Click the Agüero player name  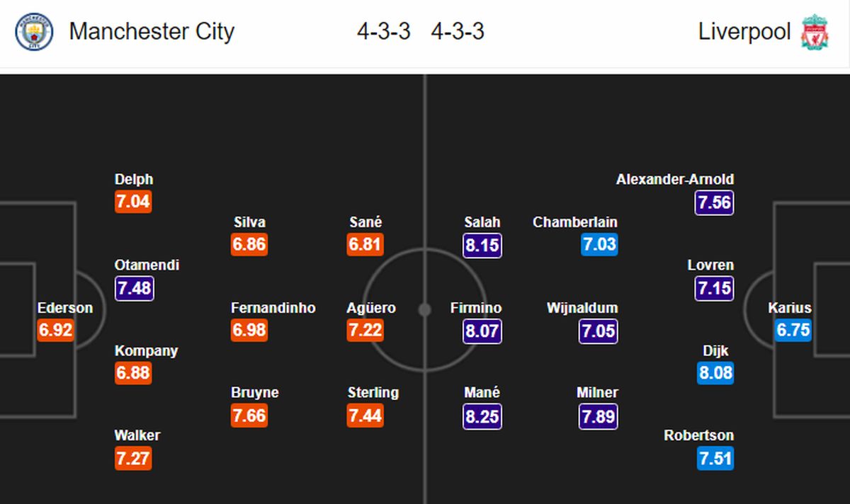tap(371, 308)
